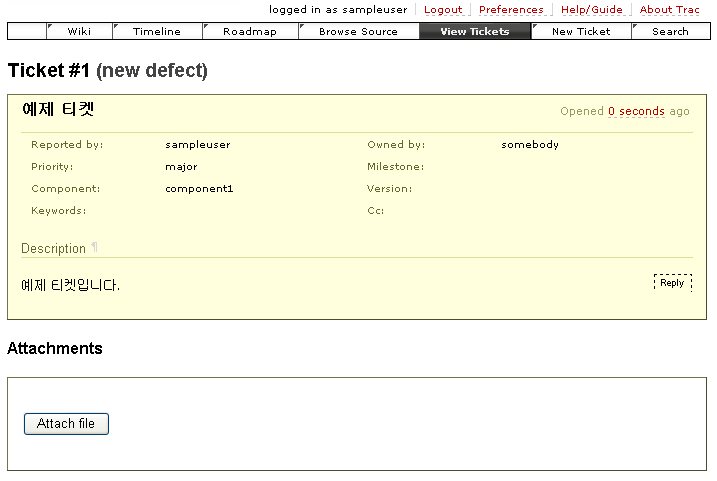Click the Logout link

(x=443, y=10)
